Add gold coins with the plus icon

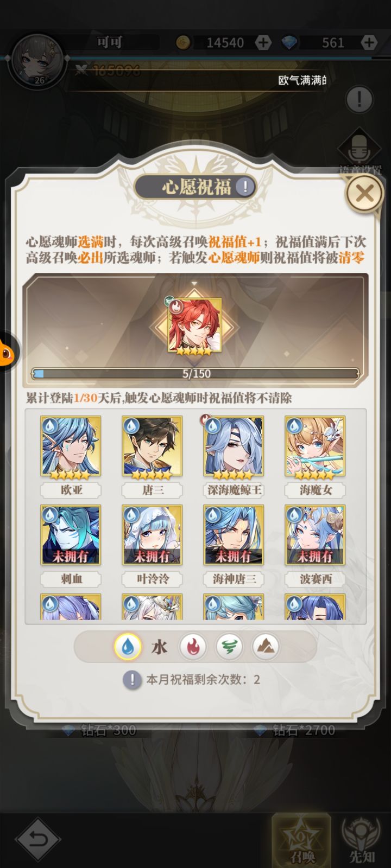point(263,42)
